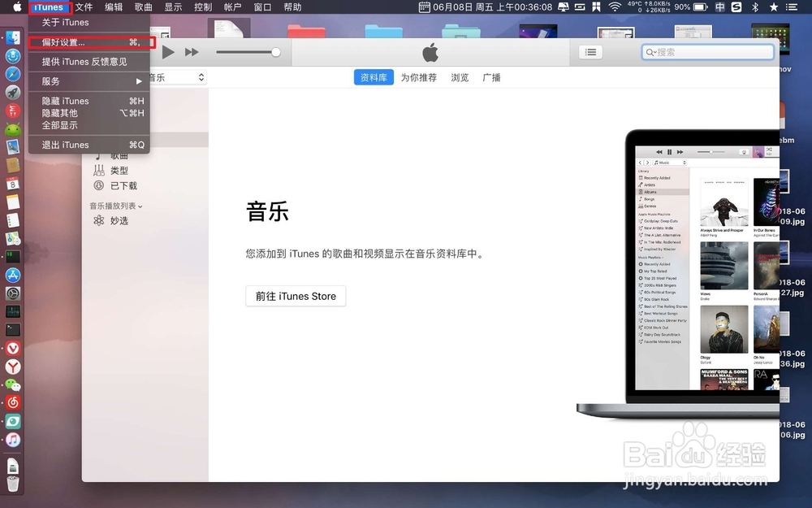Open the 妙选 playlist
The height and width of the screenshot is (508, 812).
point(119,221)
